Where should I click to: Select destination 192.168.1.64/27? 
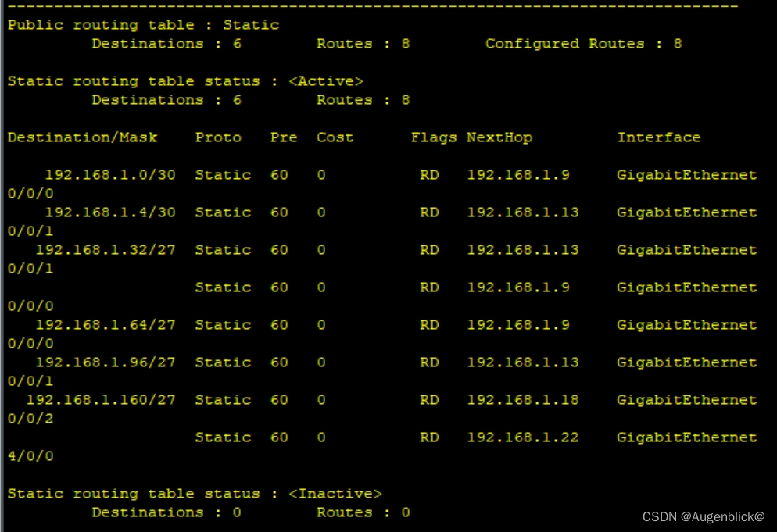tap(106, 325)
